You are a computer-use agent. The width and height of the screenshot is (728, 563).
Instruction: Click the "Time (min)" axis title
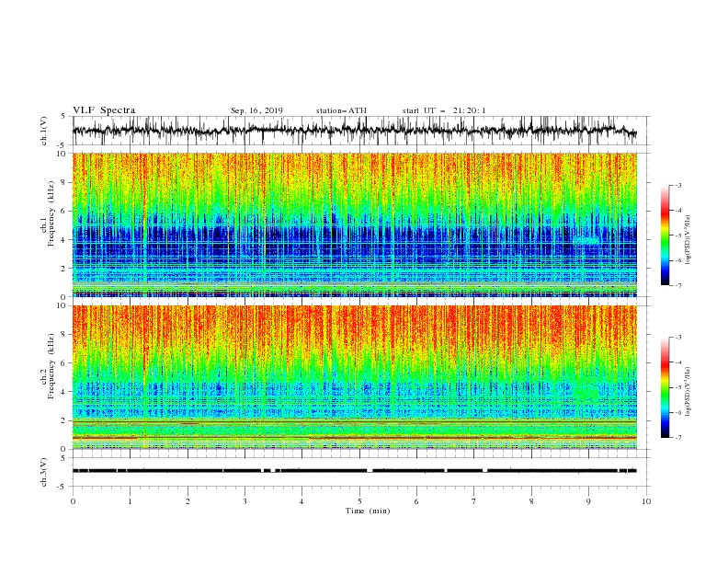pyautogui.click(x=368, y=511)
